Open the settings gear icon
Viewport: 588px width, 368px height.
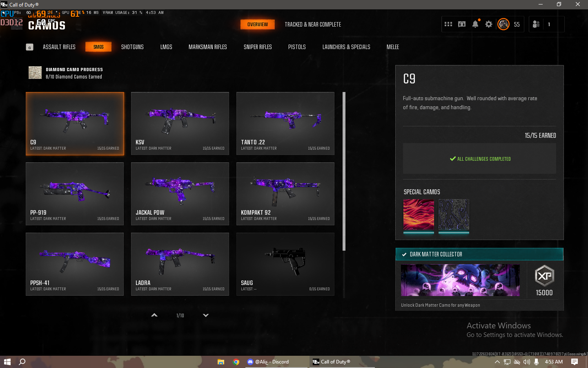click(x=489, y=24)
